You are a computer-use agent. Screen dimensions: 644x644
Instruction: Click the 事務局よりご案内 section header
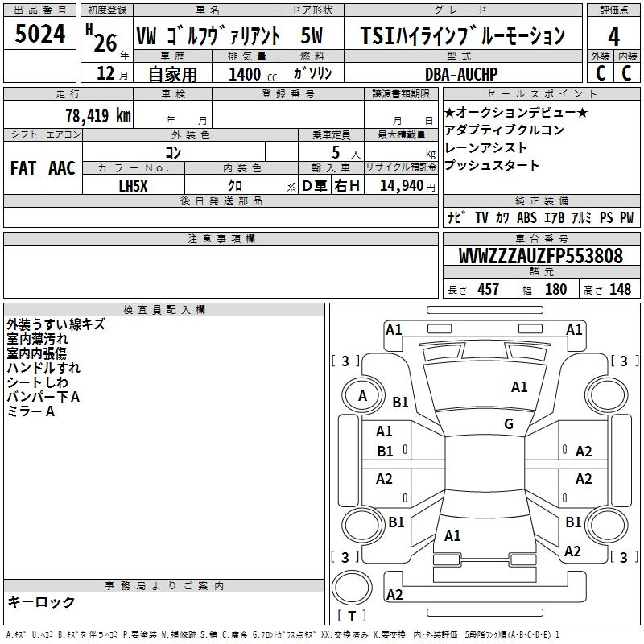(164, 586)
